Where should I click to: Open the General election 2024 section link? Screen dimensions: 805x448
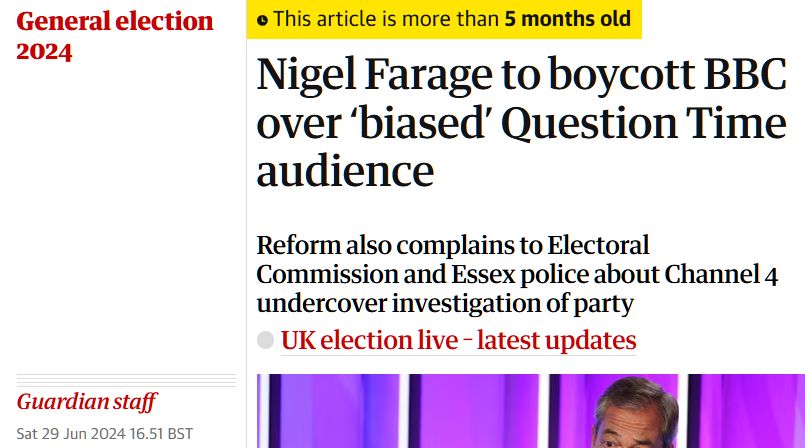[114, 36]
